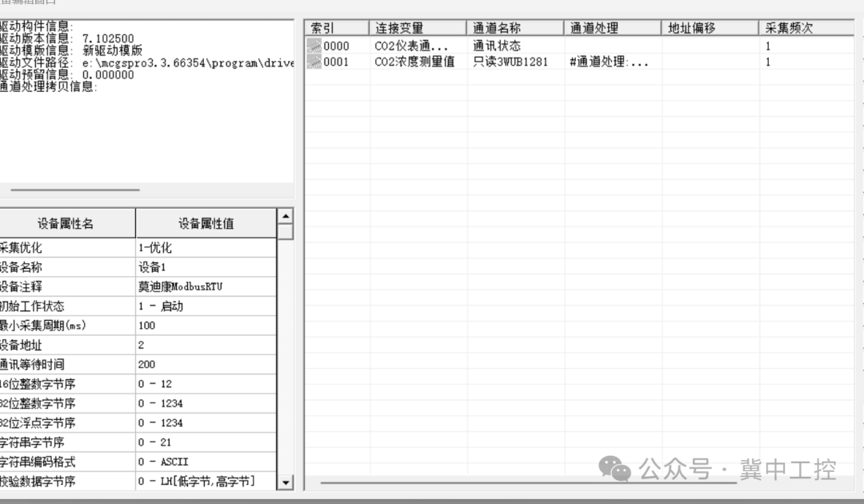Click the 初始工作状态 property name

point(67,306)
